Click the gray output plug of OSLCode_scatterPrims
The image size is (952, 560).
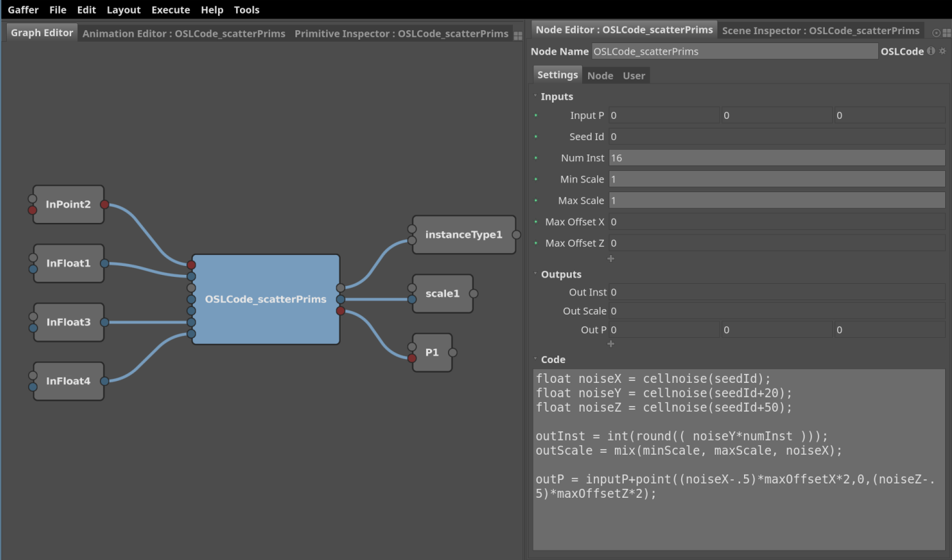[341, 288]
